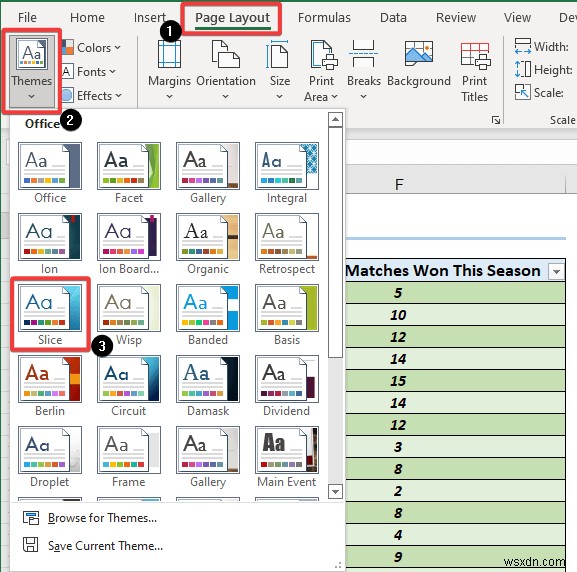Apply the Basis theme
The height and width of the screenshot is (572, 577).
[x=287, y=315]
